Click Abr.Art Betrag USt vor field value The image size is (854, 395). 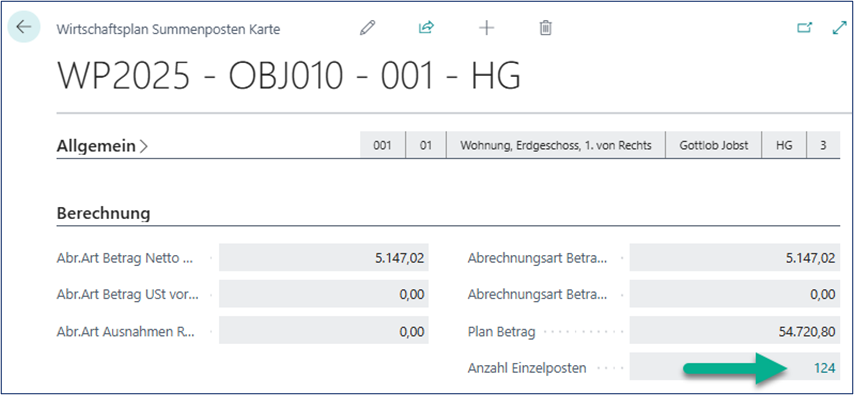(x=324, y=294)
